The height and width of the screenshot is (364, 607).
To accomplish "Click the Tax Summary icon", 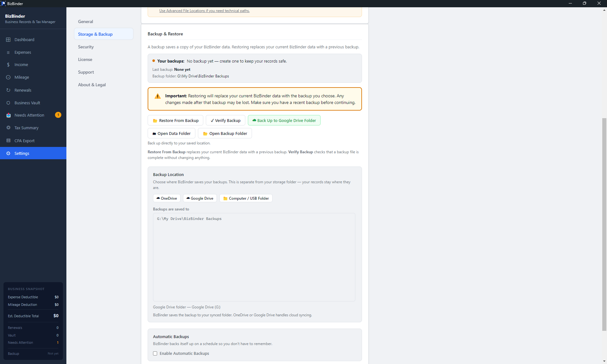I will (8, 128).
